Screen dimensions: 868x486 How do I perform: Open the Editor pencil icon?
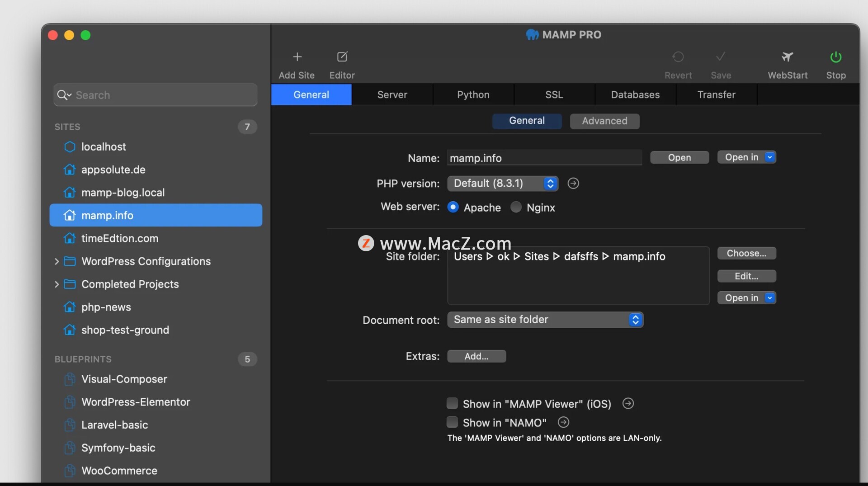pyautogui.click(x=342, y=57)
